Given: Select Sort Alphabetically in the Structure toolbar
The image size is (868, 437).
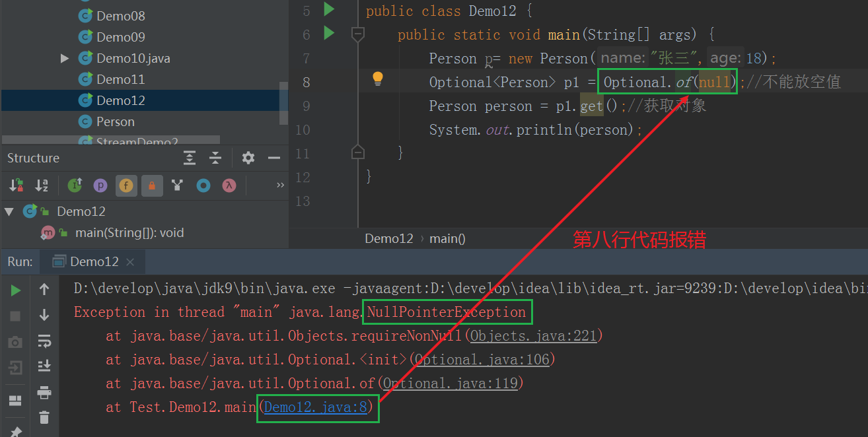Looking at the screenshot, I should 42,185.
